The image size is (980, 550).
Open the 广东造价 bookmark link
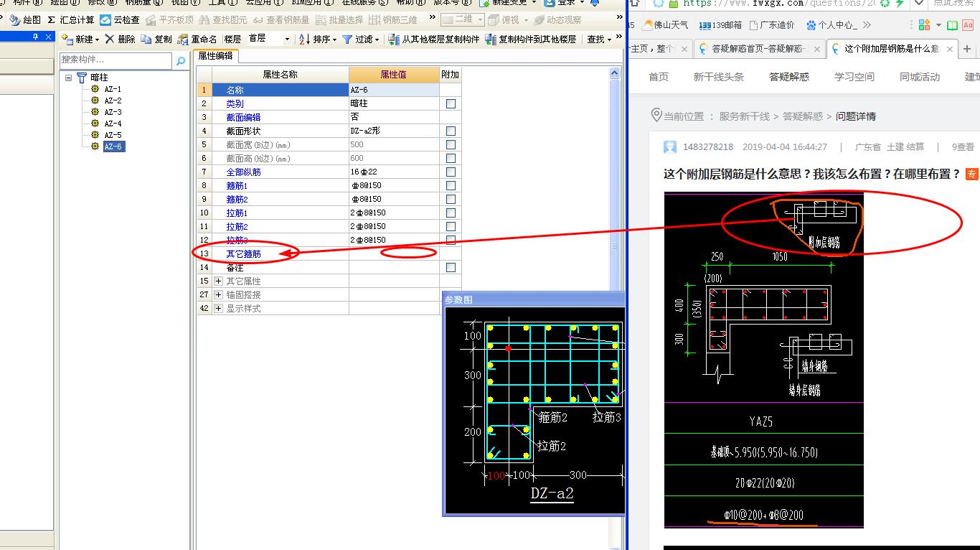[772, 25]
